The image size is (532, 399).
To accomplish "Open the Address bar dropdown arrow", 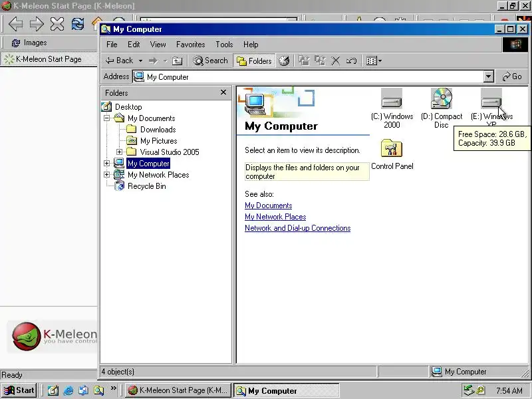I will pos(488,77).
